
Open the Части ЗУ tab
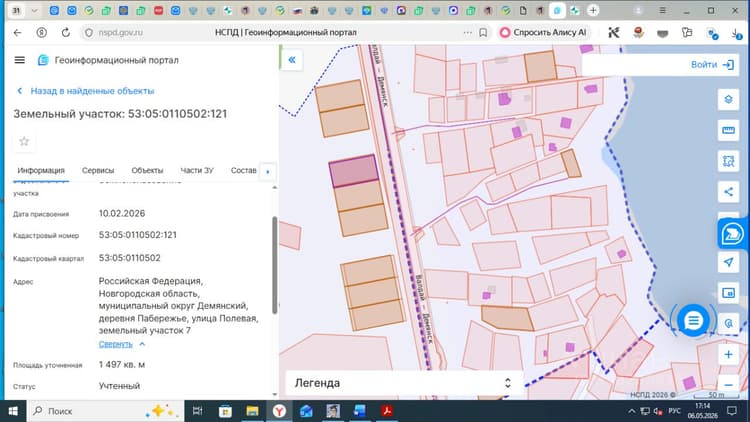coord(197,170)
